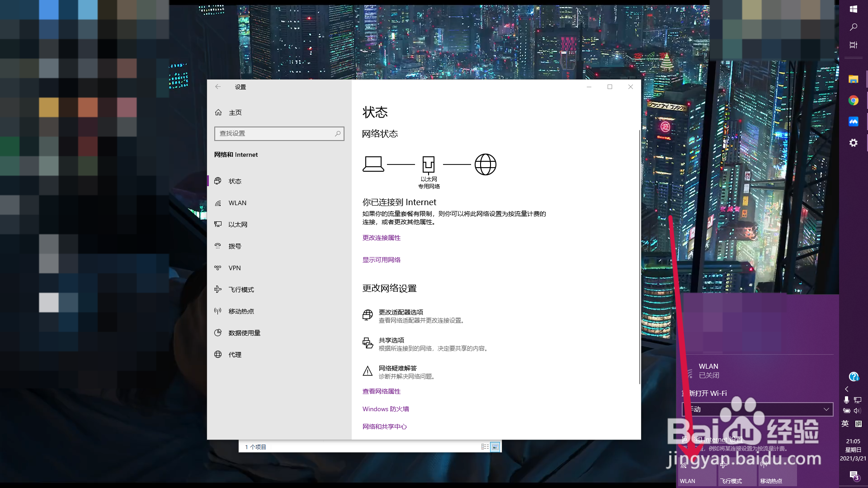Open Windows Search from the taskbar
Image resolution: width=868 pixels, height=488 pixels.
[x=854, y=27]
